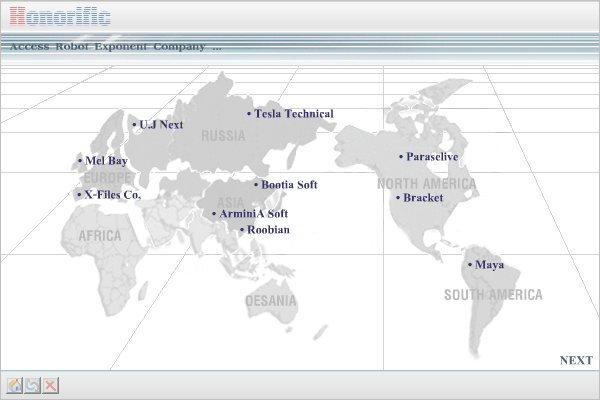Select Maya in South America
Viewport: 600px width, 400px height.
[486, 264]
